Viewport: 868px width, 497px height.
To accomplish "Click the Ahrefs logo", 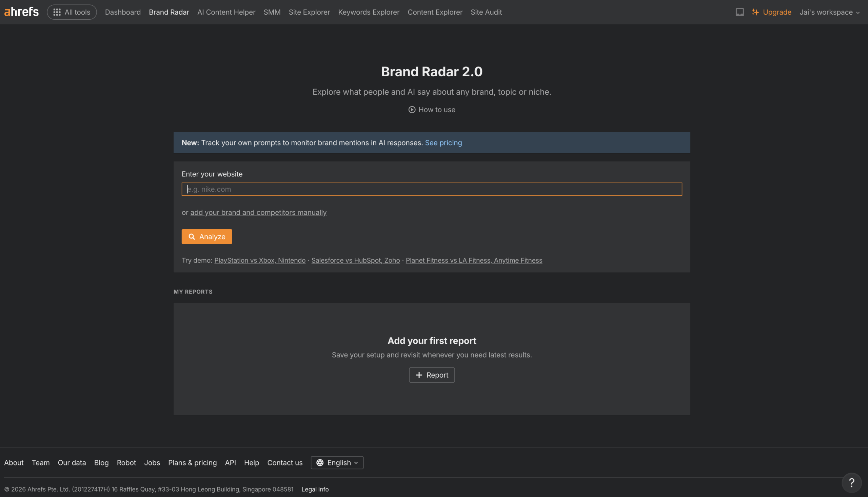I will tap(21, 12).
